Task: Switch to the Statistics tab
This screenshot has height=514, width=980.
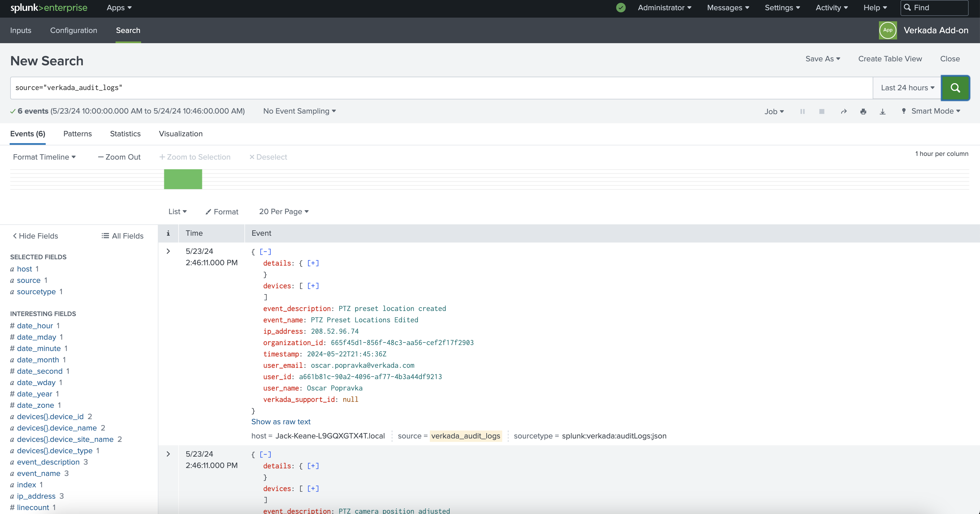Action: (x=125, y=133)
